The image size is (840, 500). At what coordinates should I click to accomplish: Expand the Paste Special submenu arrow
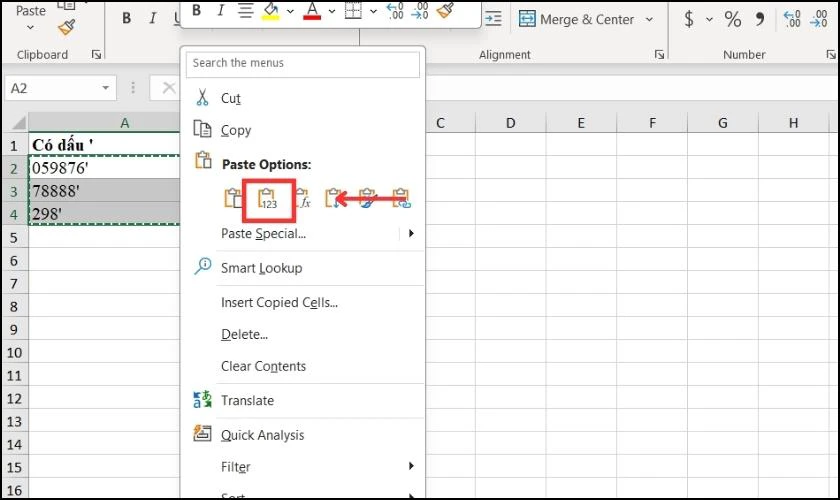pyautogui.click(x=411, y=233)
